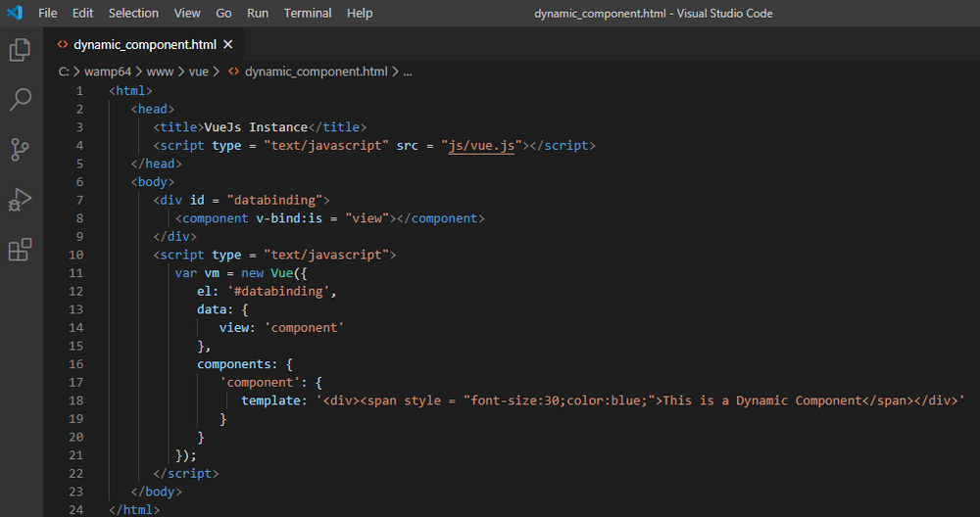Click the HTML icon in breadcrumb
Screen dimensions: 980x517
[x=234, y=71]
